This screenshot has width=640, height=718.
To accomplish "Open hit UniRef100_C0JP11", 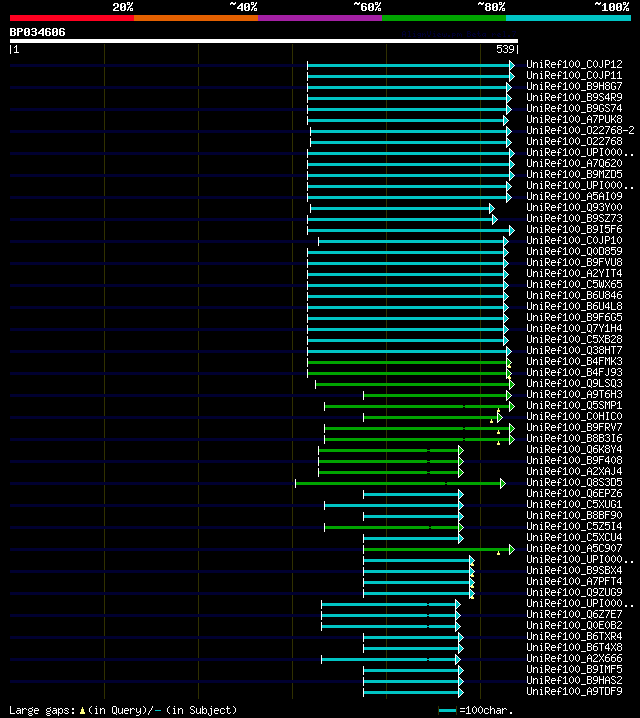I will click(x=574, y=76).
